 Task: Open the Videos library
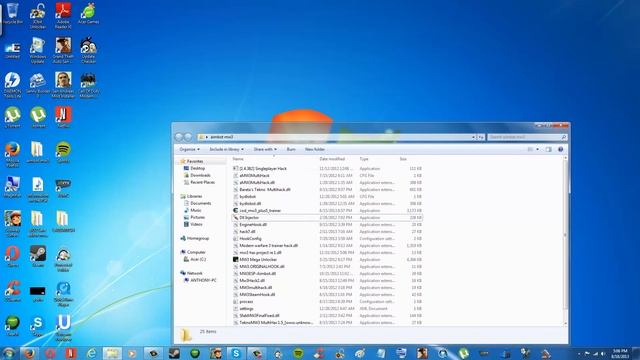tap(196, 224)
